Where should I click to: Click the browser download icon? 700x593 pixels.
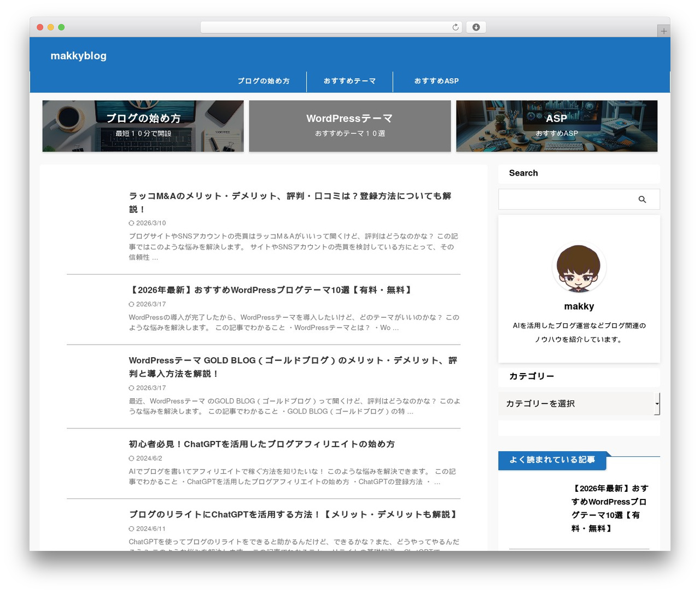click(476, 27)
